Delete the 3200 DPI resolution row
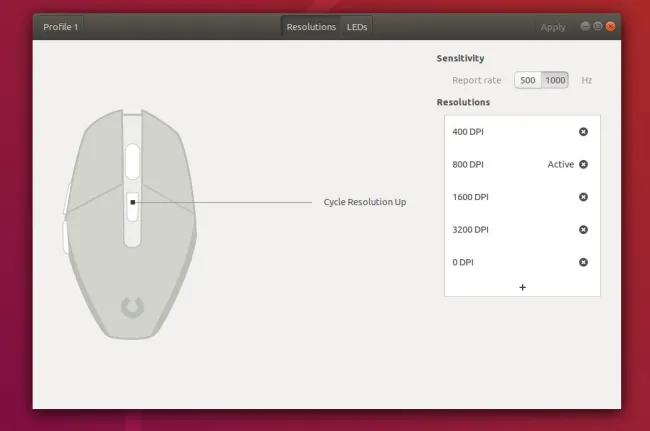 coord(583,229)
